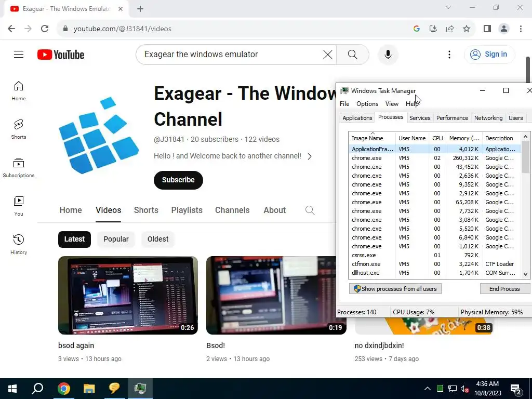Sort processes by Memory column
Screen dimensions: 532x399
tap(464, 138)
